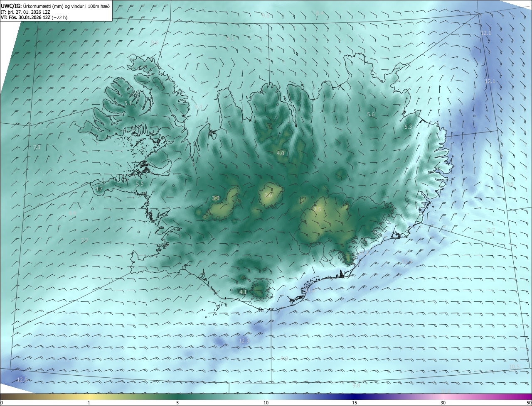This screenshot has width=532, height=406.
Task: Click the 10 tick label on the color scale
Action: 266,403
